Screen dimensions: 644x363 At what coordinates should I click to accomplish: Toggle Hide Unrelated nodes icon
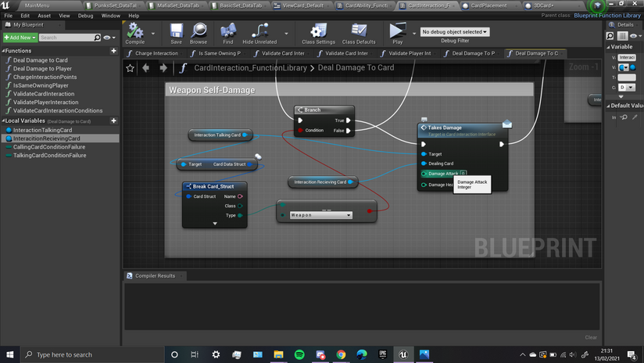259,31
